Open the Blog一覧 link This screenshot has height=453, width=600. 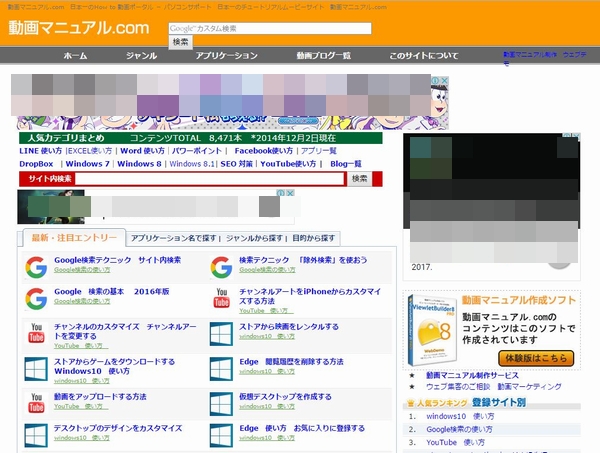point(346,164)
